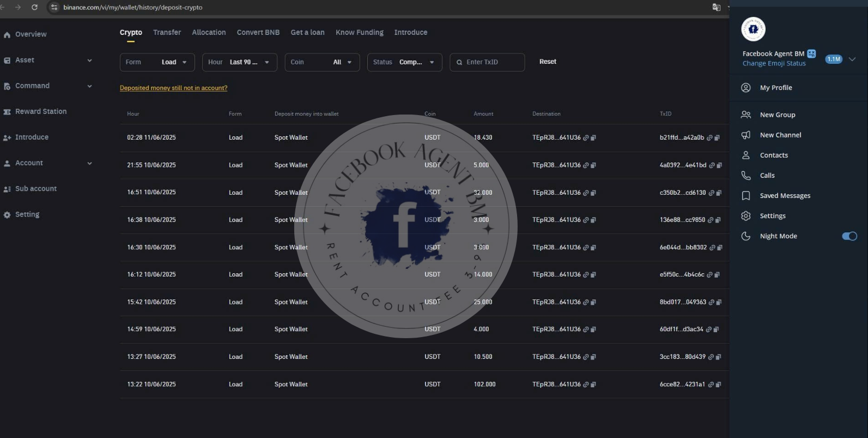The width and height of the screenshot is (868, 438).
Task: Open explorer link for TxID 136e88...cc9850
Action: click(x=711, y=220)
